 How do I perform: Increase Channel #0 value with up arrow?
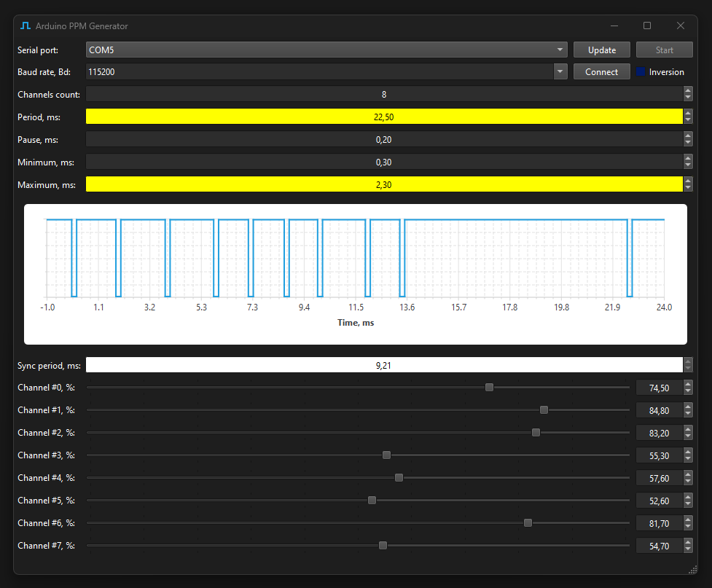(x=688, y=384)
